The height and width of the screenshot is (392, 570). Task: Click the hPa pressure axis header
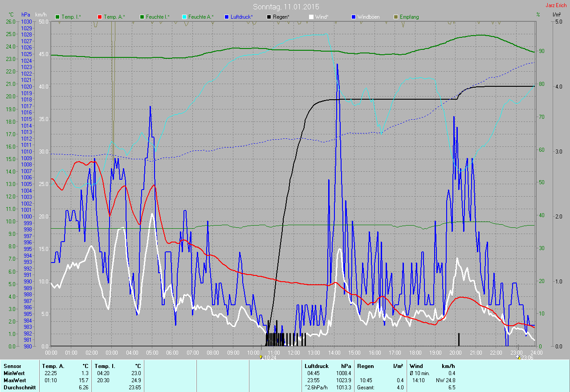click(26, 15)
